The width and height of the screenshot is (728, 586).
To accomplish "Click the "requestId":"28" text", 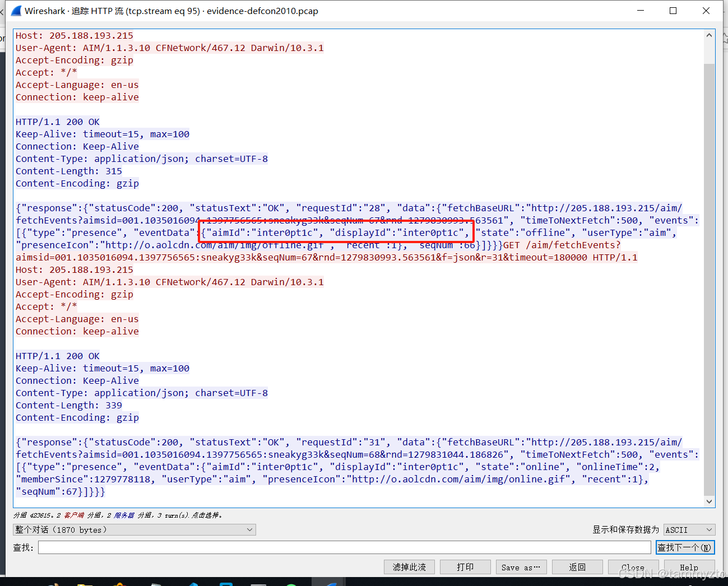I will point(341,208).
